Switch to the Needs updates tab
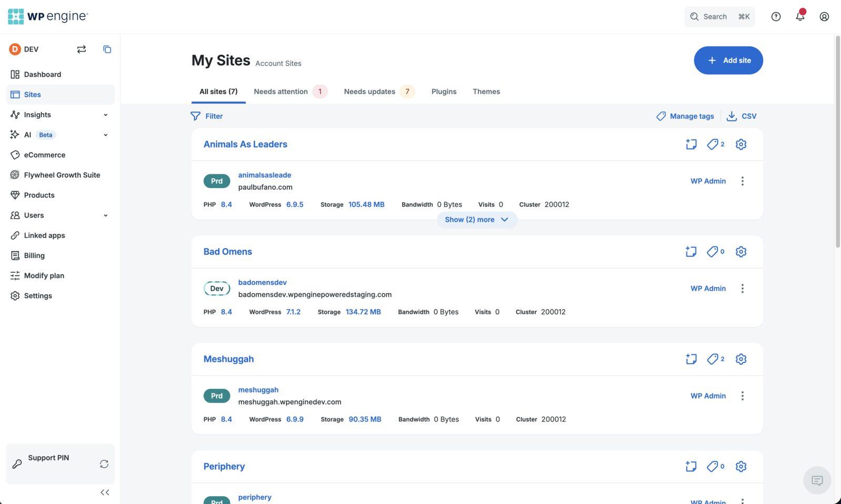The image size is (841, 504). [x=379, y=91]
